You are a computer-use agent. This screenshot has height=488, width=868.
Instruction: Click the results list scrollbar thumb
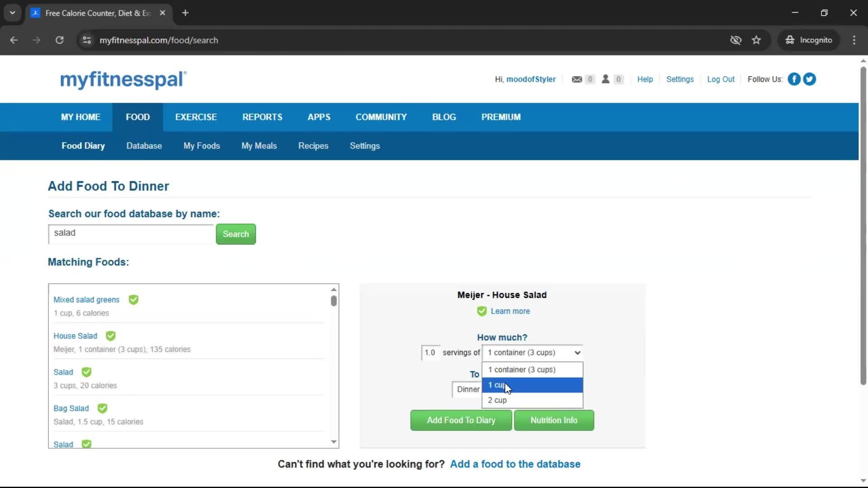pyautogui.click(x=334, y=300)
